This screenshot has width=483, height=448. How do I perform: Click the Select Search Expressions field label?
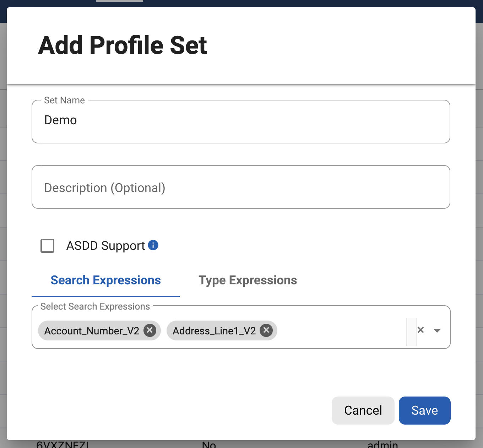(95, 306)
